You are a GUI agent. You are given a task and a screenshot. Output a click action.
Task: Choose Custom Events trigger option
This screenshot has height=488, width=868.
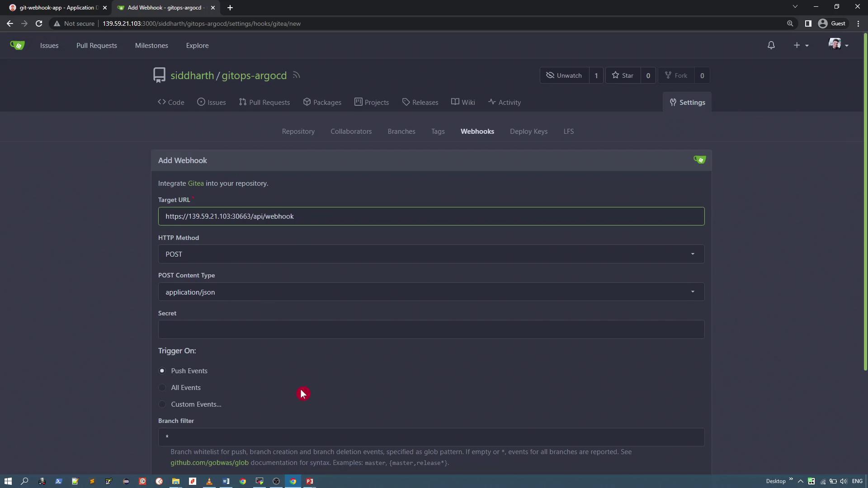tap(162, 404)
